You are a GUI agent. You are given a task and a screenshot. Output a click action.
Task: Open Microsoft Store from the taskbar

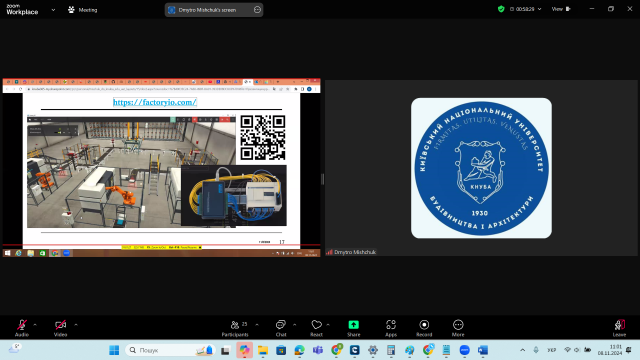[x=281, y=350]
